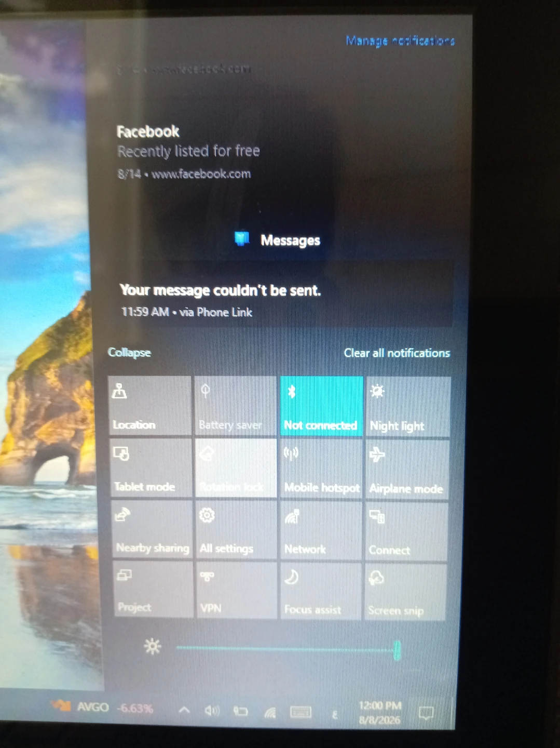Toggle the Bluetooth Not connected tile

(x=321, y=406)
